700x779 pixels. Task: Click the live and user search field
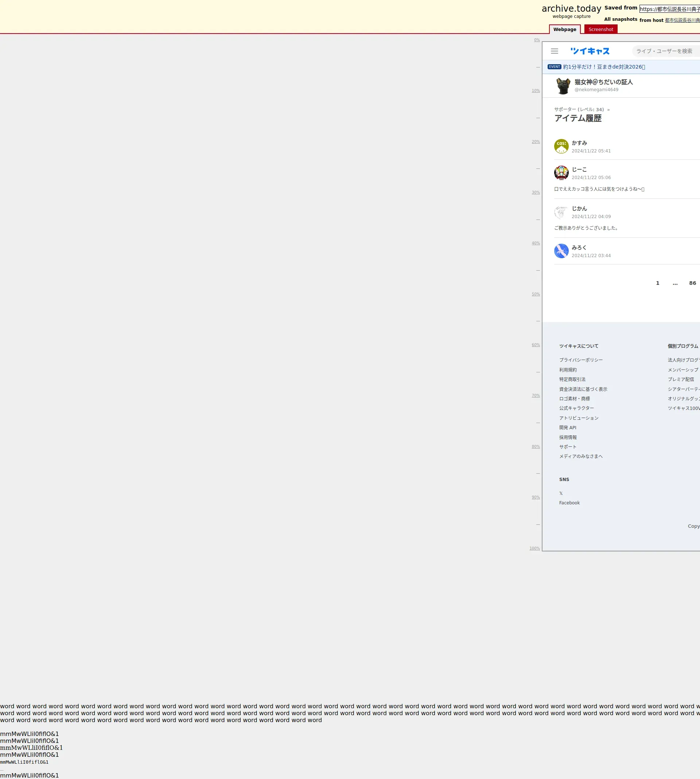[665, 51]
